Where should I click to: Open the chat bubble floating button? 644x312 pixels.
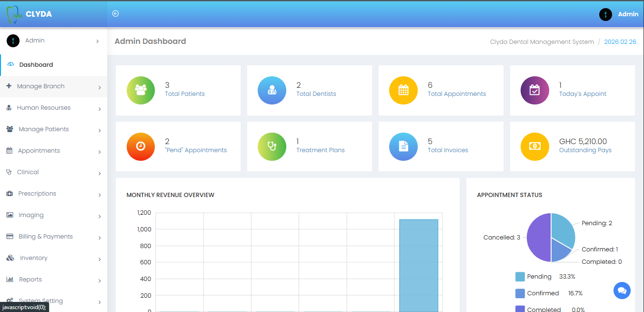tap(622, 291)
